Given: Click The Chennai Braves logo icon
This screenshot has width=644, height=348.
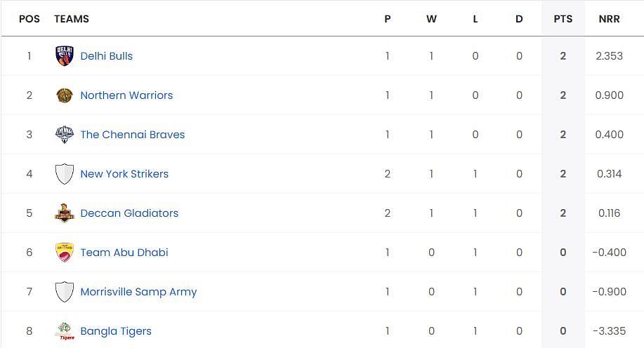Looking at the screenshot, I should click(x=65, y=135).
